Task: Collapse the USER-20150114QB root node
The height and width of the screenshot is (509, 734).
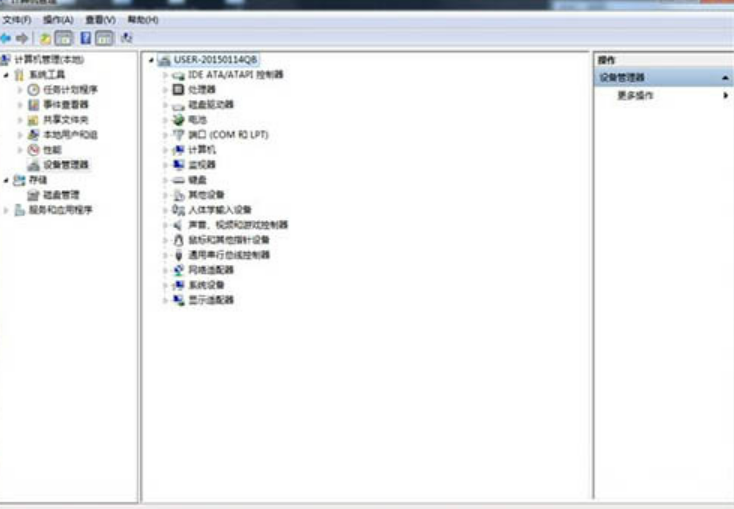Action: [x=151, y=60]
